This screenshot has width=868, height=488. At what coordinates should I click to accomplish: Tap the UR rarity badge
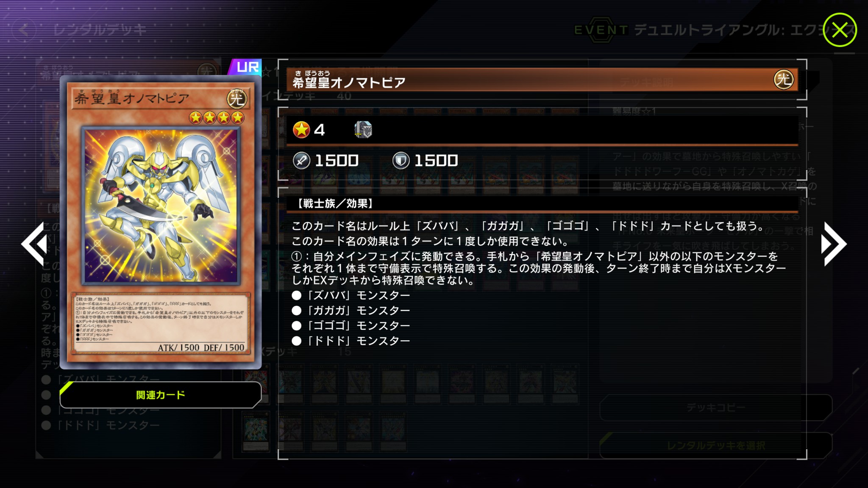(245, 67)
